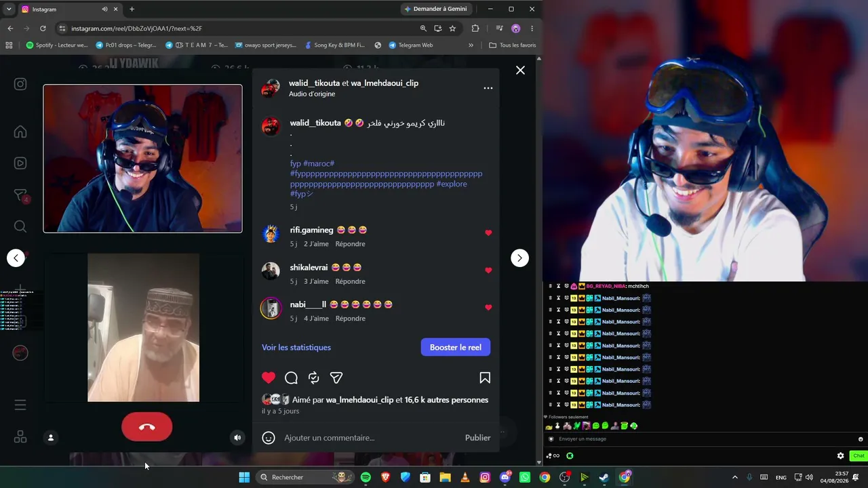Open Instagram 'More' hamburger menu
This screenshot has height=488, width=868.
(x=20, y=405)
